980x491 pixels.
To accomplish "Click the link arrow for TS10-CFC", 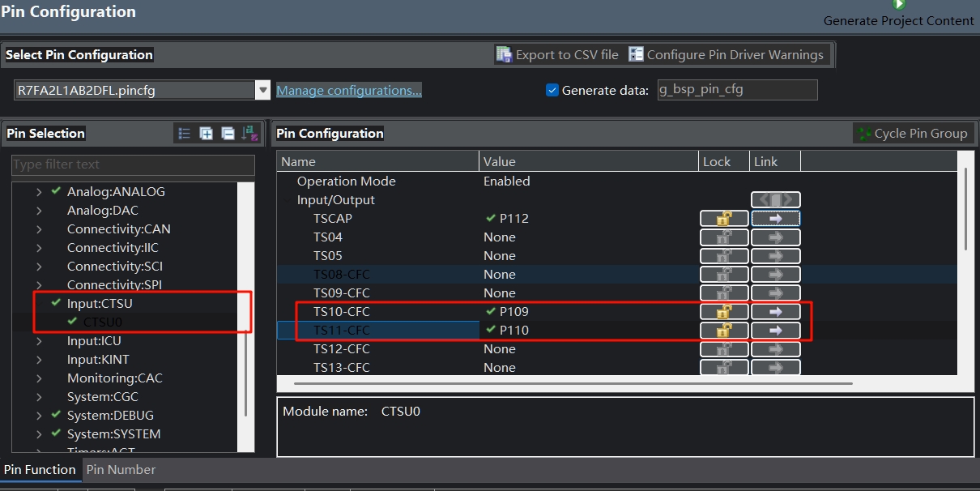I will pos(776,312).
